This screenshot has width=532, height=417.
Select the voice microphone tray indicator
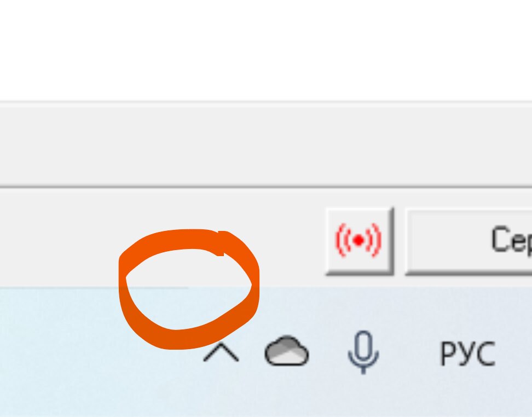[x=363, y=352]
